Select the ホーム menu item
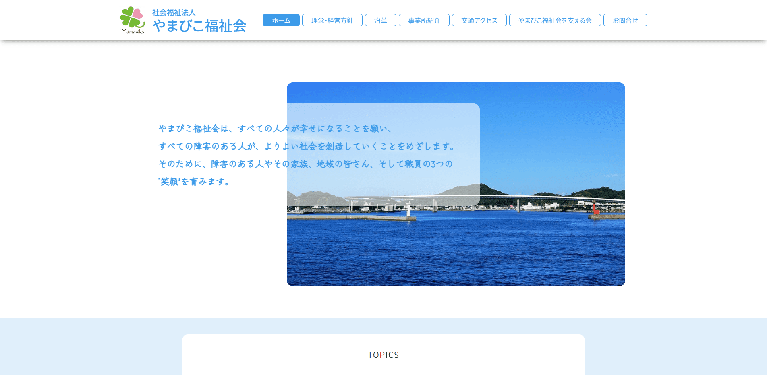Viewport: 767px width, 375px height. point(281,20)
